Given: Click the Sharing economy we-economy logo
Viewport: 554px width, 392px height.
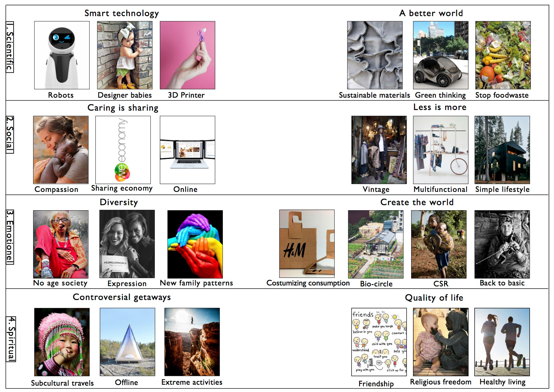Looking at the screenshot, I should (123, 150).
